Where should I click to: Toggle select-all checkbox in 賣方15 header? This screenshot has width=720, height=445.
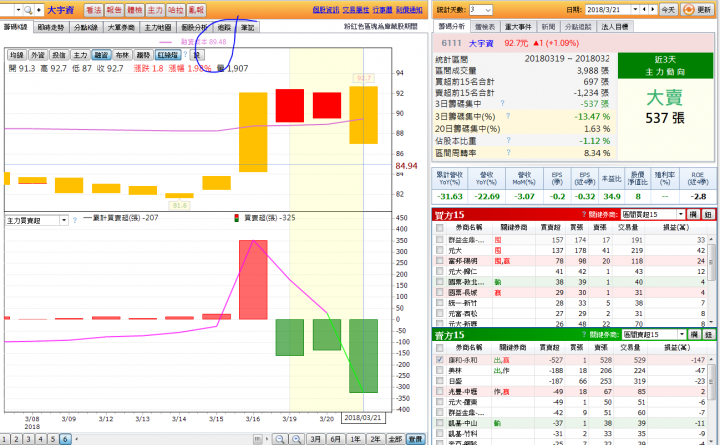[439, 348]
